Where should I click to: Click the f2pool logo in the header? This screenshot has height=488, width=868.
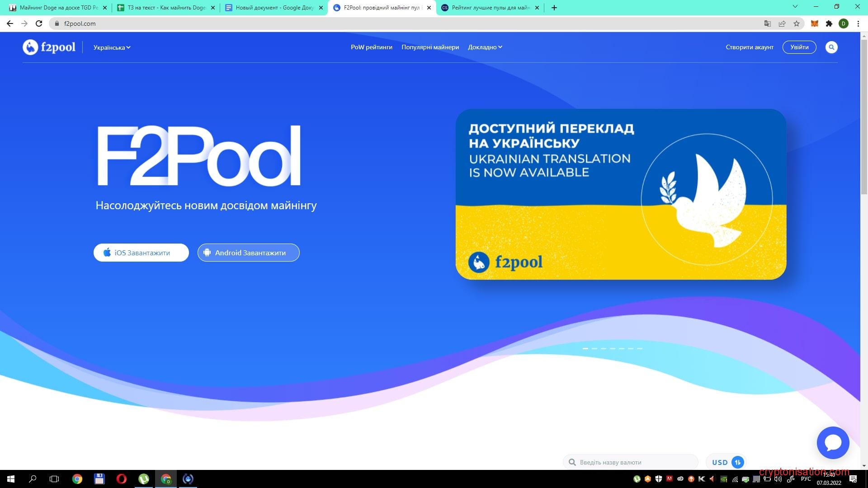[x=49, y=47]
